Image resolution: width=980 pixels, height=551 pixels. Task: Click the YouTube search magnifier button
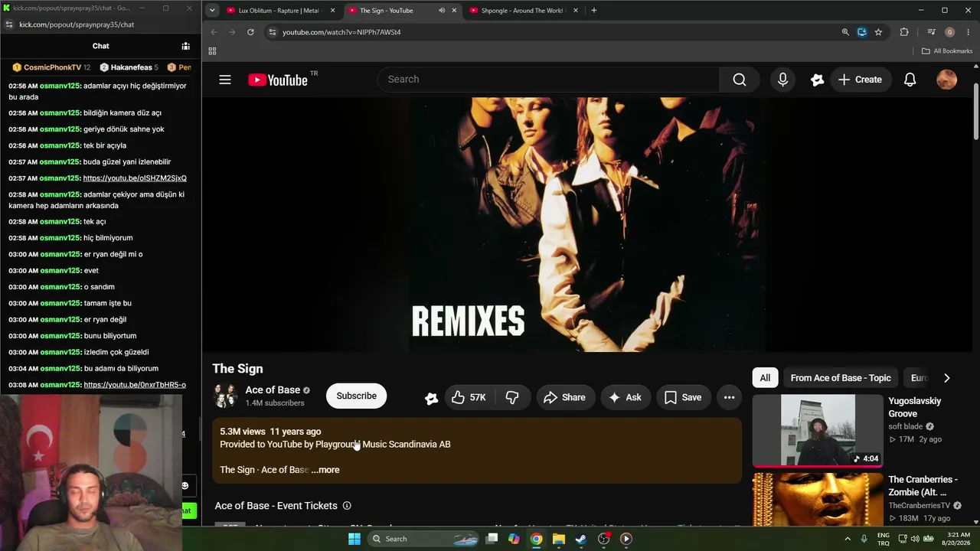tap(739, 80)
